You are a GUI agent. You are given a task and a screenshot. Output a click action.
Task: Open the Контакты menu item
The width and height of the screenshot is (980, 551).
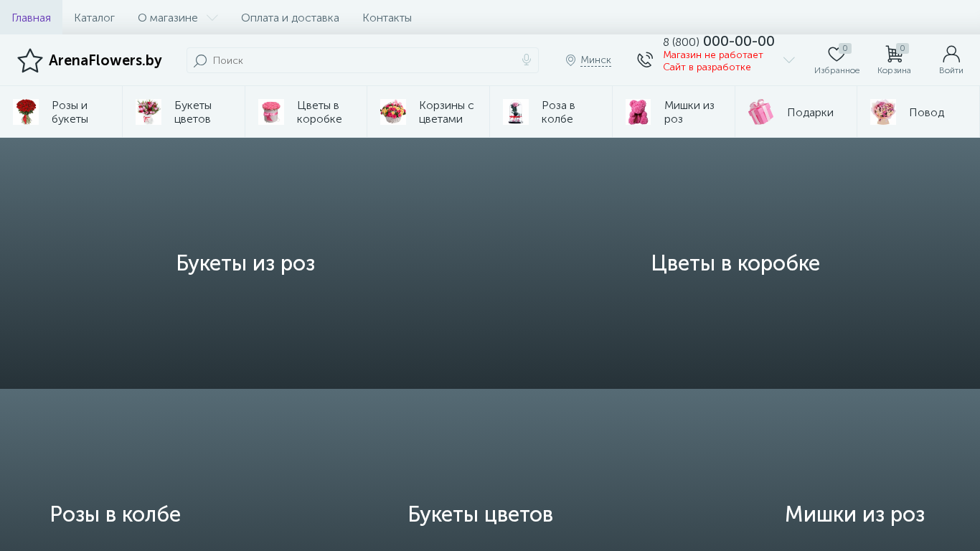click(x=387, y=17)
